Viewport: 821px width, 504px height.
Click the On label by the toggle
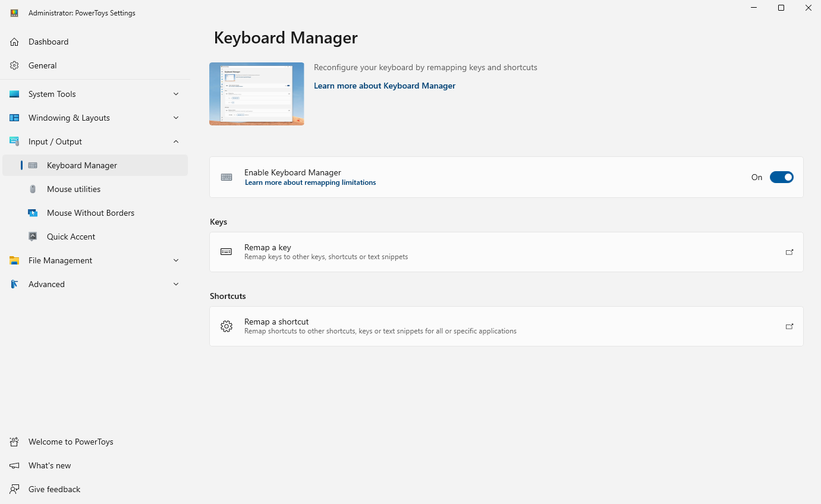click(x=757, y=177)
